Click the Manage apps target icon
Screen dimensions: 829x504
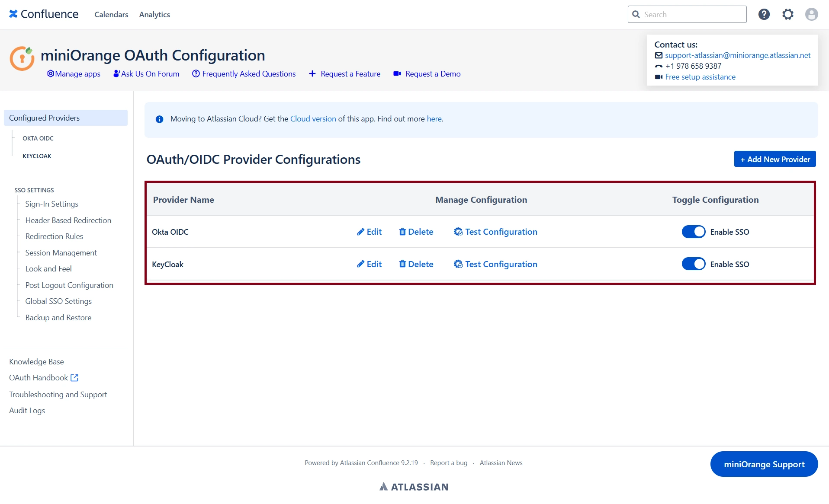point(51,74)
